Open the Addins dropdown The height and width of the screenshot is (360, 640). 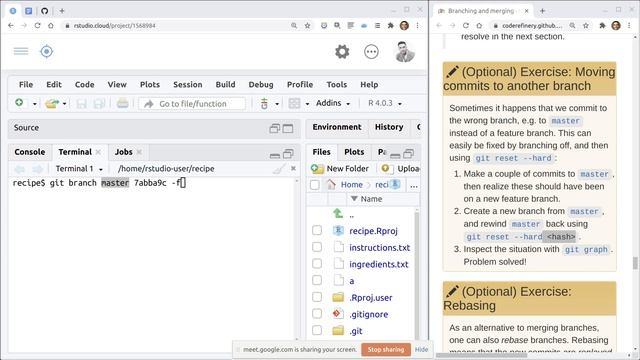click(x=333, y=103)
